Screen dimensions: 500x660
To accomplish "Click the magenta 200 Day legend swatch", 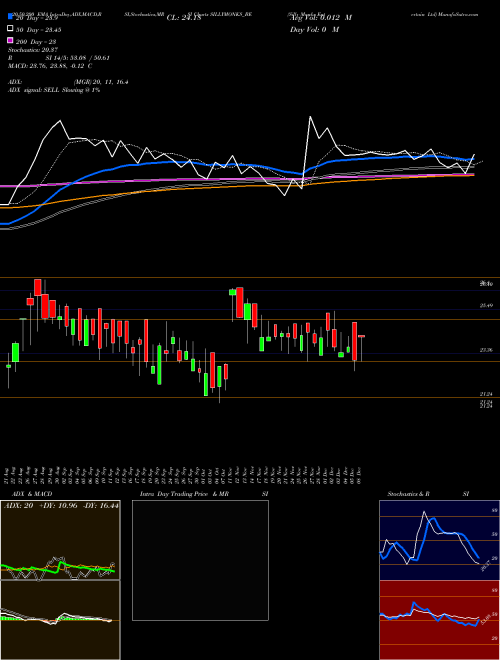I will 11,41.
